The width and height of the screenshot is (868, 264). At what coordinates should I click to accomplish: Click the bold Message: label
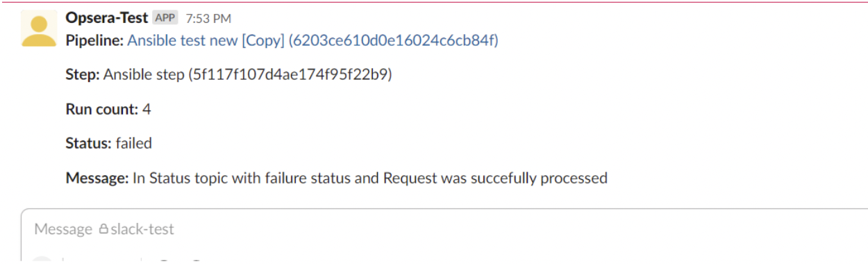click(x=98, y=178)
